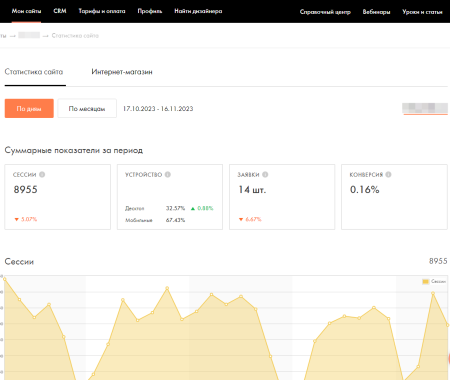This screenshot has width=450, height=380.
Task: Click the 0.16% conversion value
Action: (x=365, y=190)
